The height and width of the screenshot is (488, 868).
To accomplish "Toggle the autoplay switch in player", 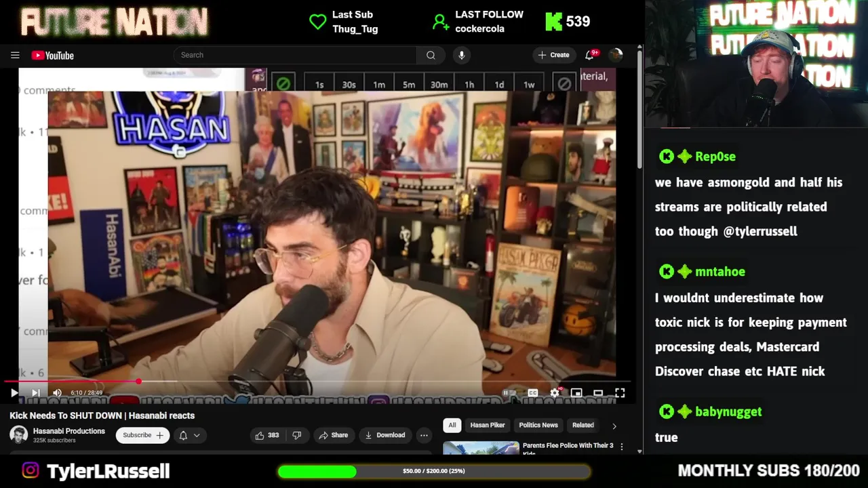I will click(x=509, y=392).
